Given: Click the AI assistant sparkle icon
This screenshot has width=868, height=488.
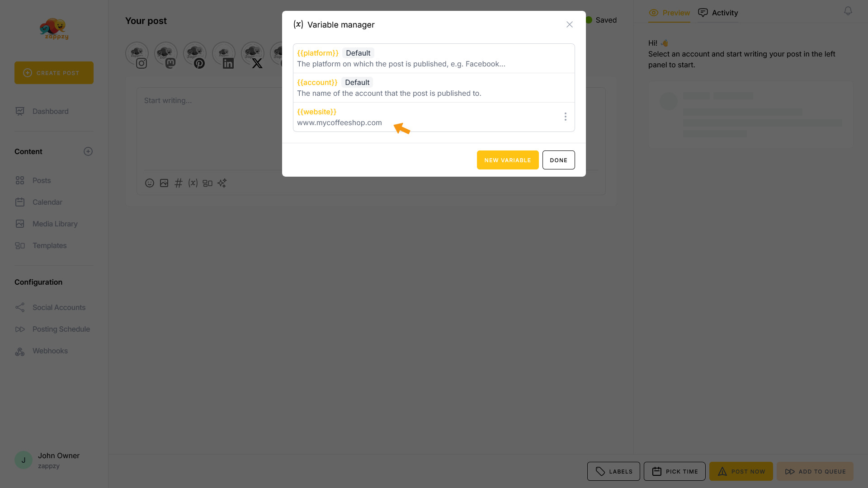Looking at the screenshot, I should (x=222, y=183).
